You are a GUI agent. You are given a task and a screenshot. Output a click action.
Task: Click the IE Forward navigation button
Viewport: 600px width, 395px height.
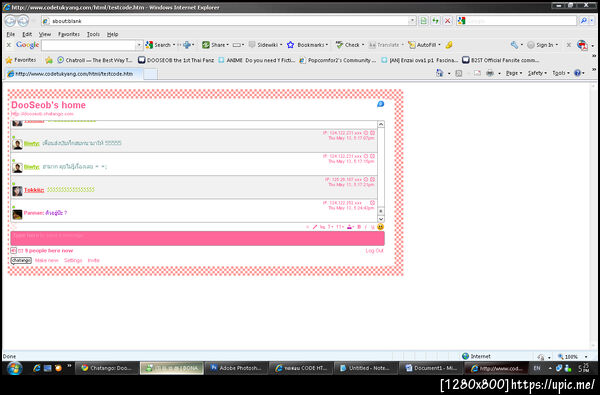click(23, 21)
